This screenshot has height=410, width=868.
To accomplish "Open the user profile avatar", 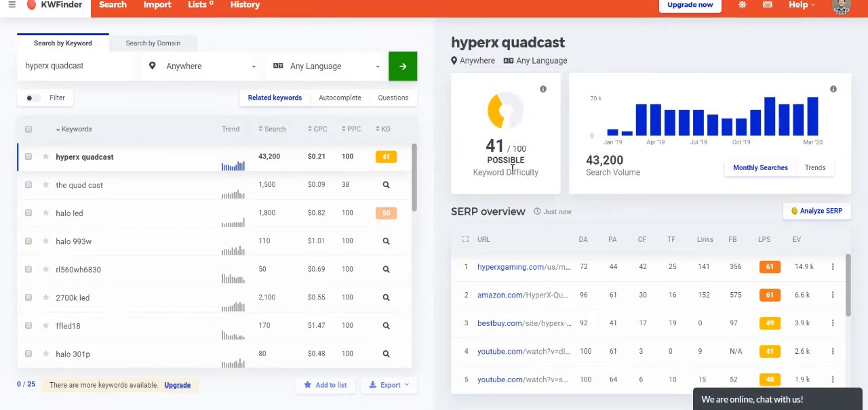I will 841,6.
